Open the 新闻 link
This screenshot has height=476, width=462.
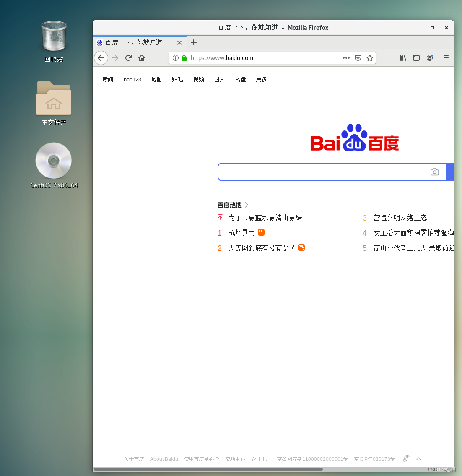pyautogui.click(x=108, y=80)
